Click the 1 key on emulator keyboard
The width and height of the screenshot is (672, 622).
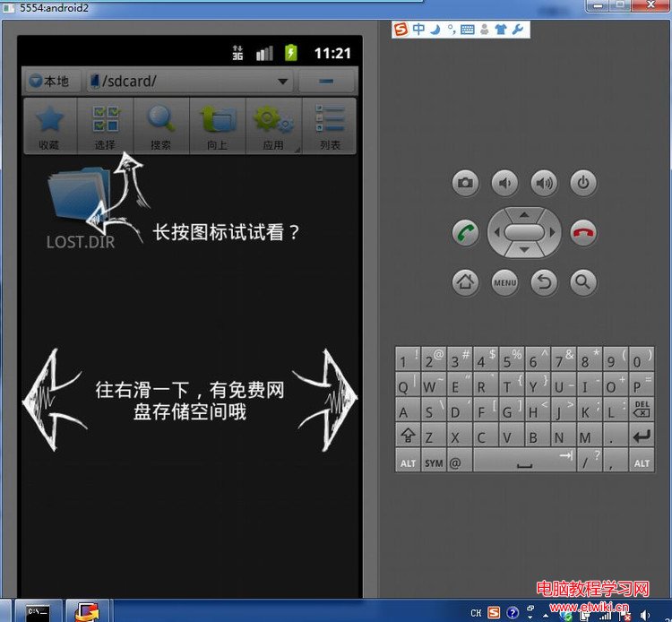coord(408,359)
